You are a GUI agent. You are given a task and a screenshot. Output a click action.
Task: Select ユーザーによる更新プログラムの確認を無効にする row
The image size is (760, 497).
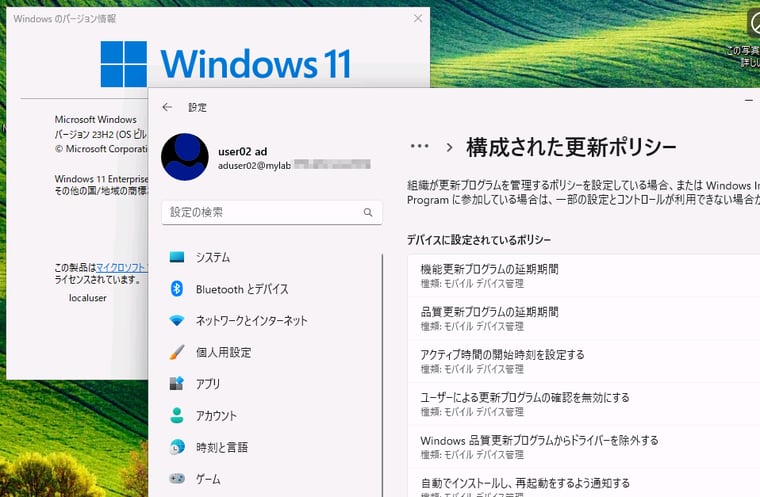584,403
